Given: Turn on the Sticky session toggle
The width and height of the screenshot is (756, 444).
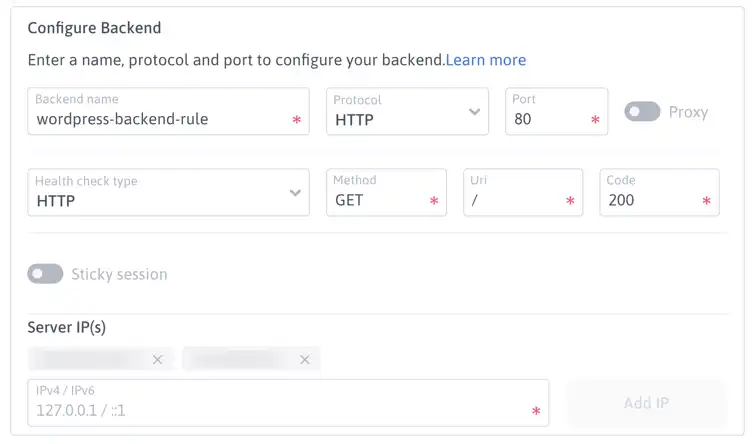Looking at the screenshot, I should [x=45, y=274].
